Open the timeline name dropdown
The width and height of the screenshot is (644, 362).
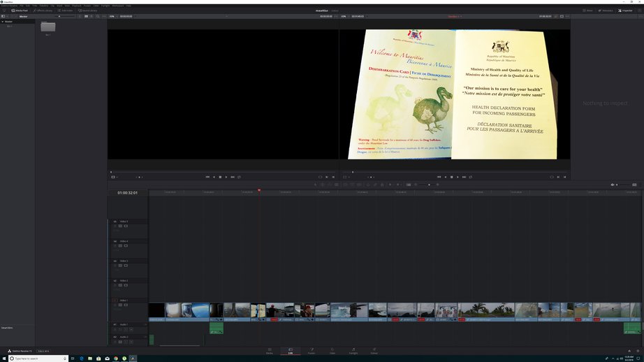coord(455,17)
